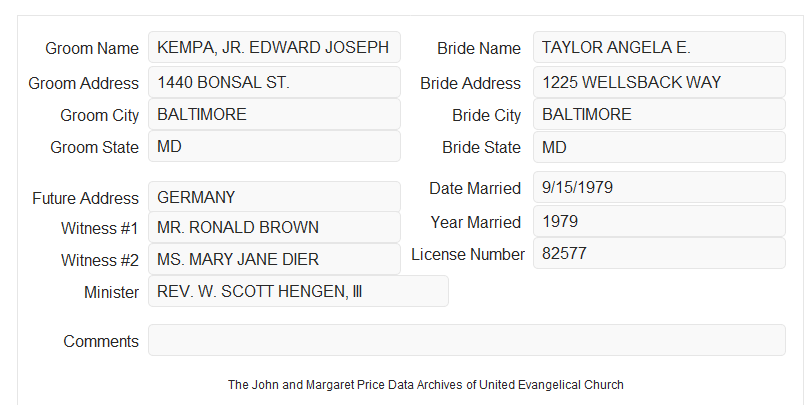Focus the Year Married input showing 1979

tap(659, 221)
